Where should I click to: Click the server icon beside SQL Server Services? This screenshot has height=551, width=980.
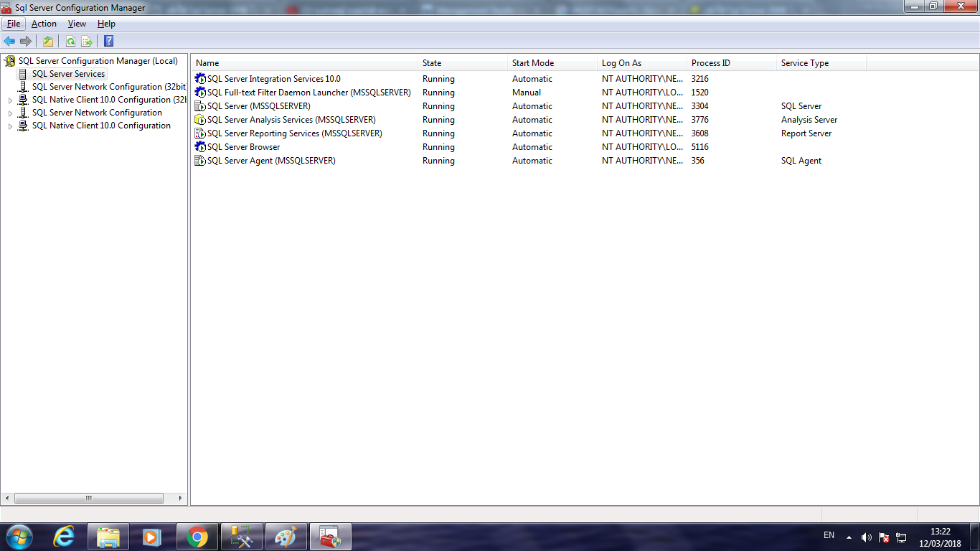click(23, 74)
